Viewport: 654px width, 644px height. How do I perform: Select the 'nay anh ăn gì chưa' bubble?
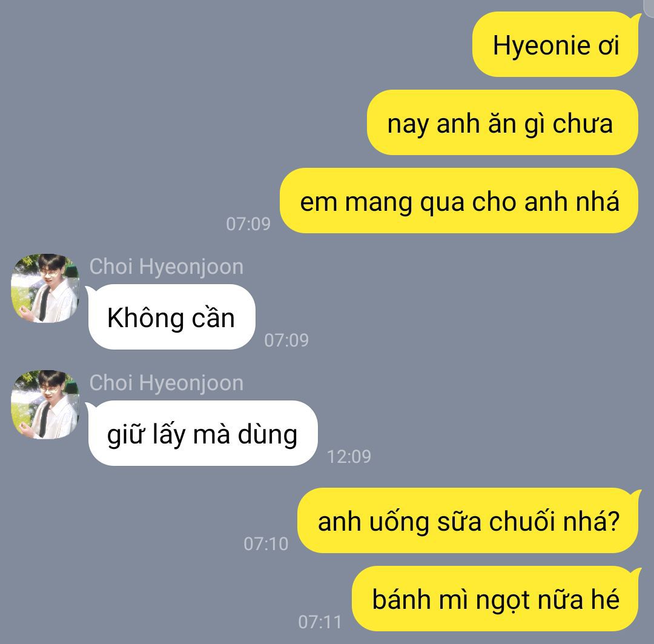503,123
